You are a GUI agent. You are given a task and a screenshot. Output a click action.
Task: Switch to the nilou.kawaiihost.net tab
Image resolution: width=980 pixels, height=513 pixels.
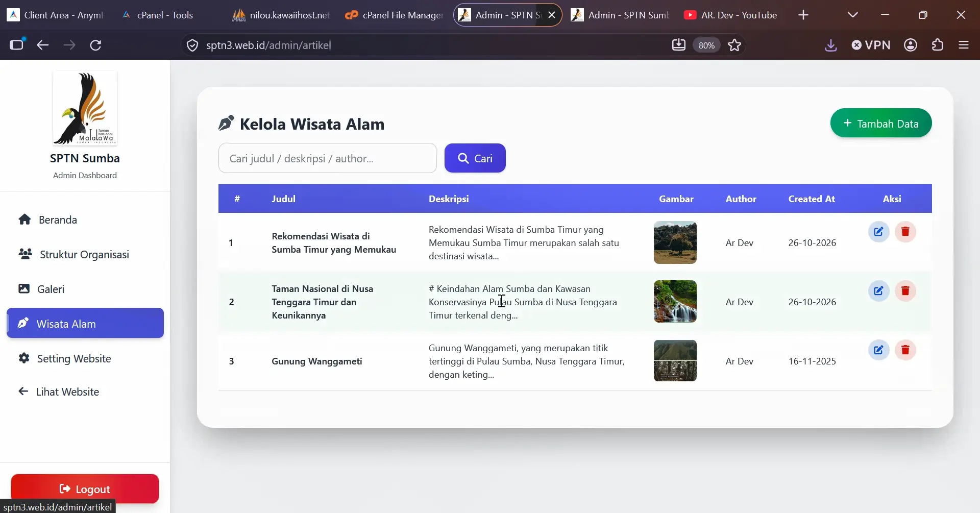point(281,15)
